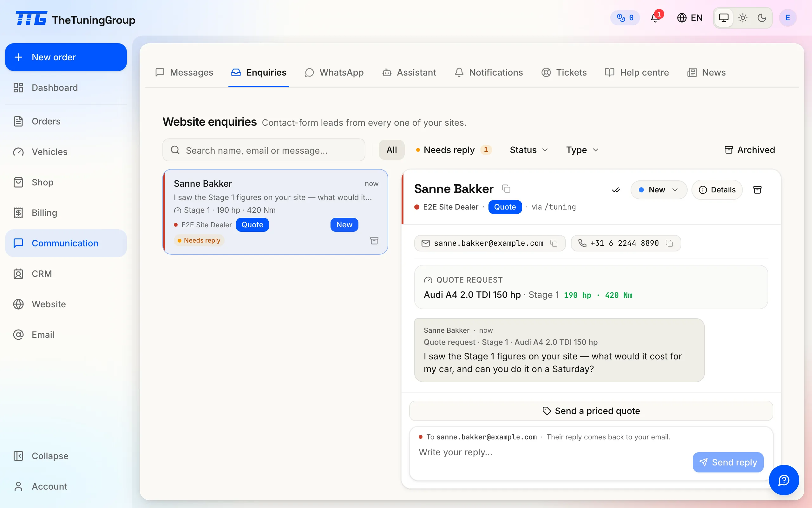Select the All filter

[392, 150]
